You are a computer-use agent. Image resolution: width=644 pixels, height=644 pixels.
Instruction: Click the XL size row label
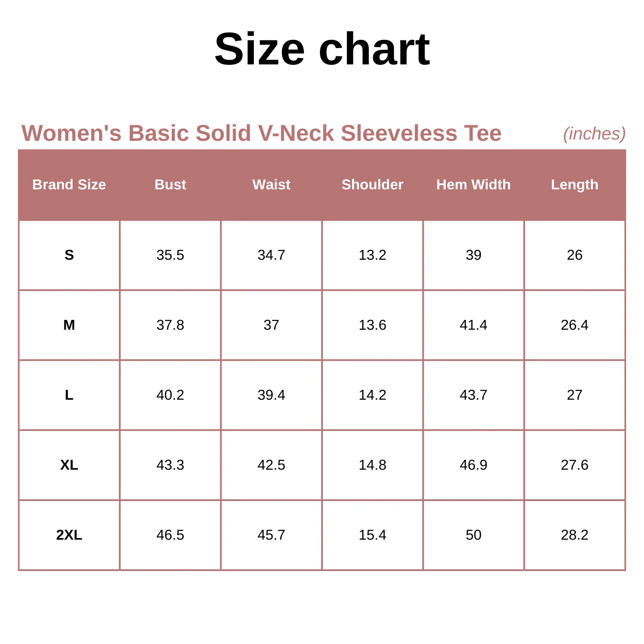coord(69,465)
